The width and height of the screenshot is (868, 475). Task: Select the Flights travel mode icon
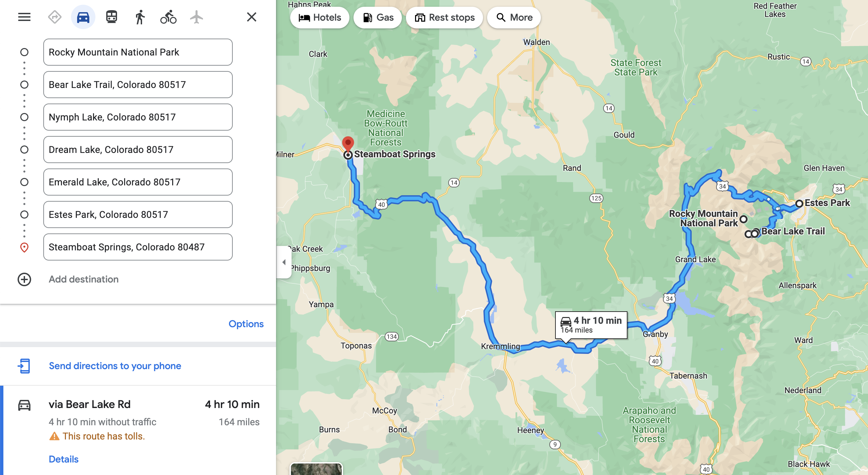click(x=196, y=17)
